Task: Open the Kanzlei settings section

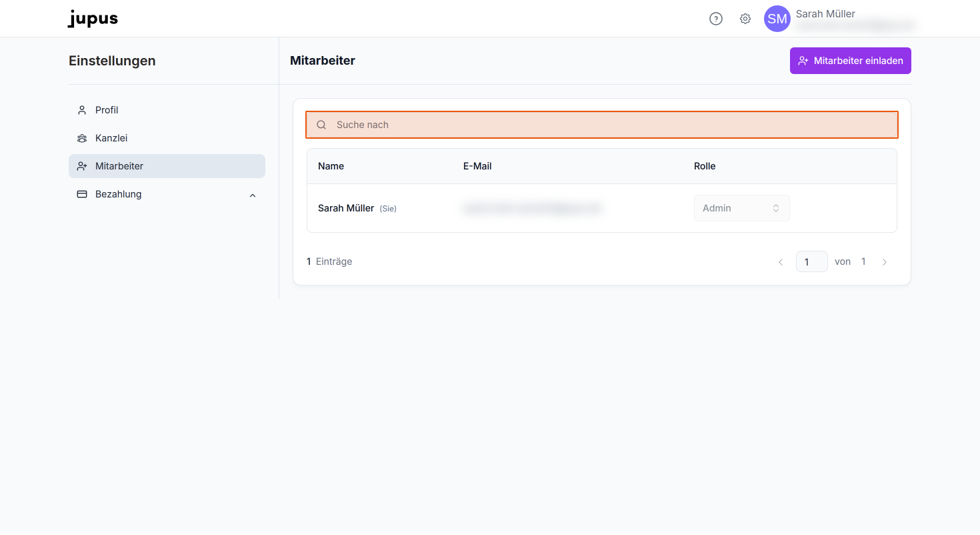Action: 167,138
